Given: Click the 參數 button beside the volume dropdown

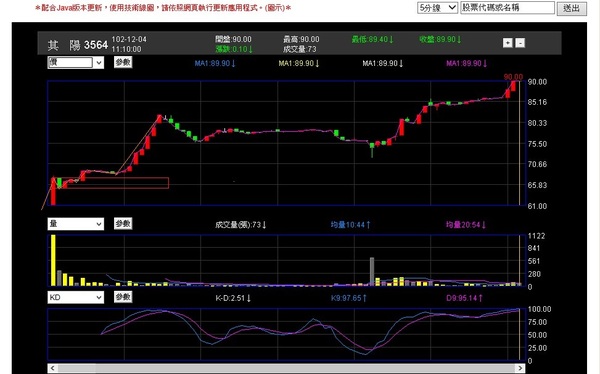Looking at the screenshot, I should click(123, 224).
